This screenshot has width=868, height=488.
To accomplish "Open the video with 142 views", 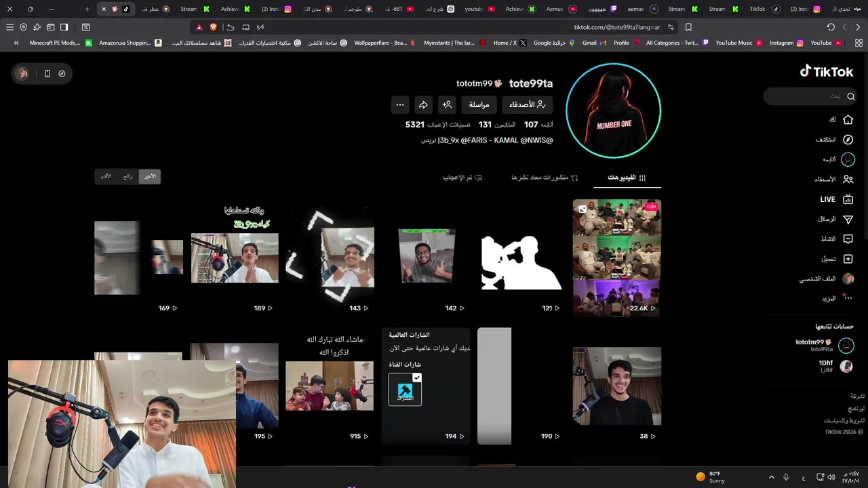I will point(426,258).
